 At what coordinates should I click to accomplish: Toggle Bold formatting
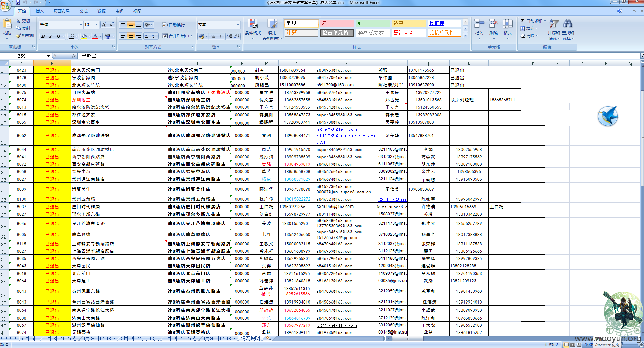tap(43, 36)
